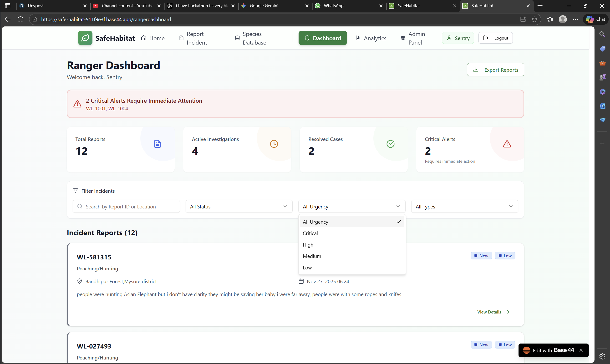Open the All Status dropdown
Image resolution: width=610 pixels, height=364 pixels.
pyautogui.click(x=239, y=207)
